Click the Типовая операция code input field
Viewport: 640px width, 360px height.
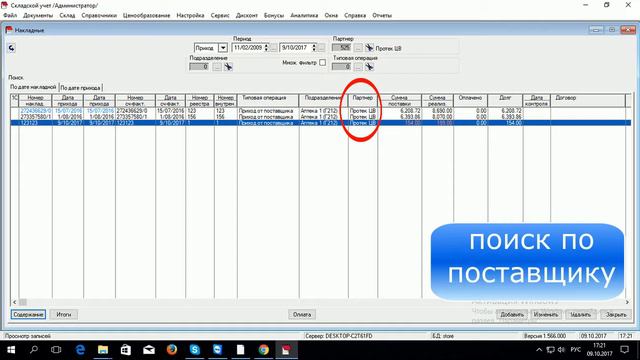point(341,67)
